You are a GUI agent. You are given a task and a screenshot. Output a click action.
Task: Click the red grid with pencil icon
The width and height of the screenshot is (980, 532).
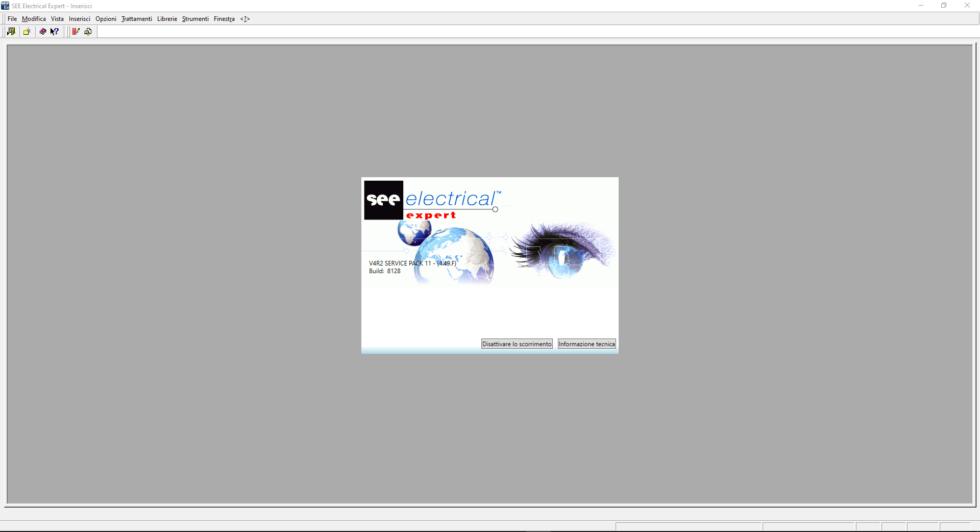76,32
